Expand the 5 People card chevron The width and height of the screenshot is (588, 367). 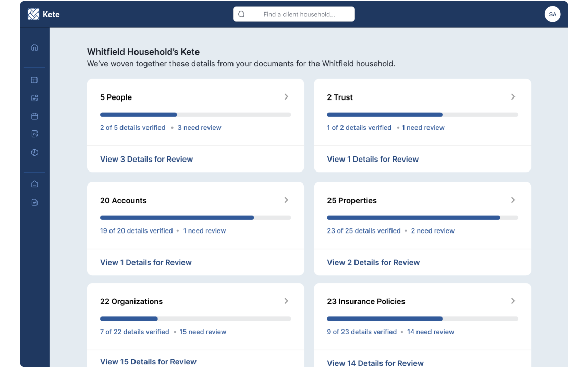click(286, 97)
